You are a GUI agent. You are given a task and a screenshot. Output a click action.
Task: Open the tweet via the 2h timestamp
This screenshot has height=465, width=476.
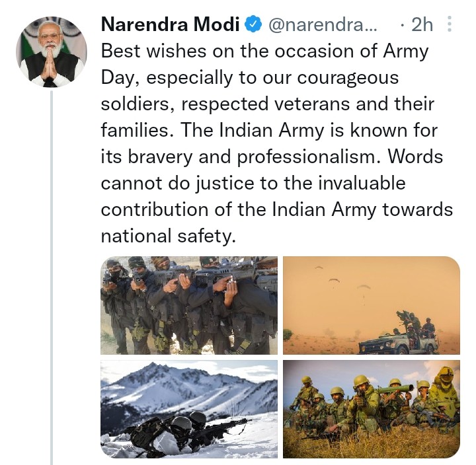[421, 25]
